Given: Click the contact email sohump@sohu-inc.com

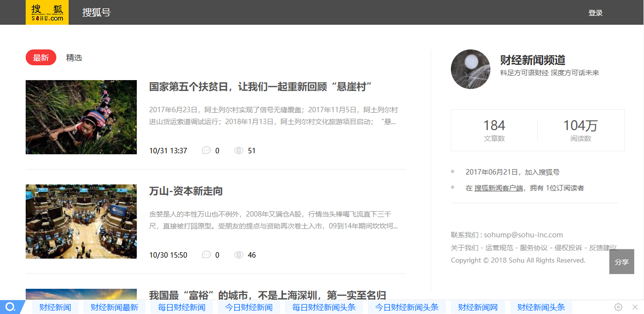Looking at the screenshot, I should [x=523, y=235].
